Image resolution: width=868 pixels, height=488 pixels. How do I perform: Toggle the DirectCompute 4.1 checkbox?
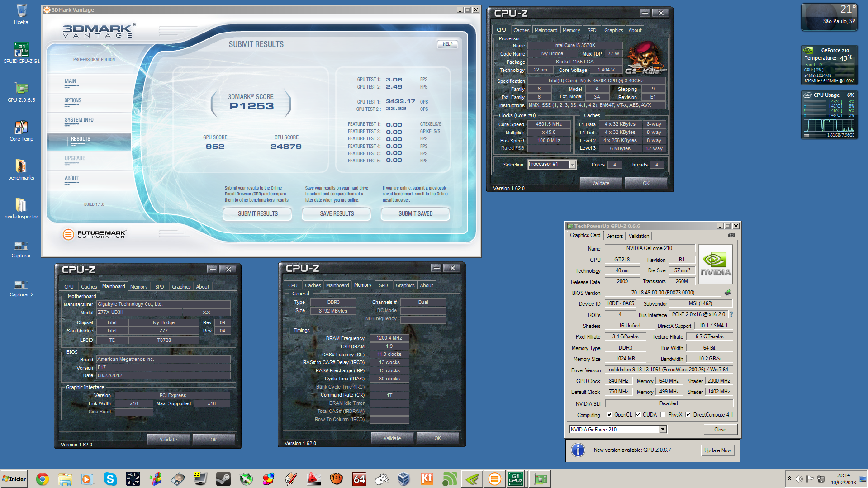point(688,415)
